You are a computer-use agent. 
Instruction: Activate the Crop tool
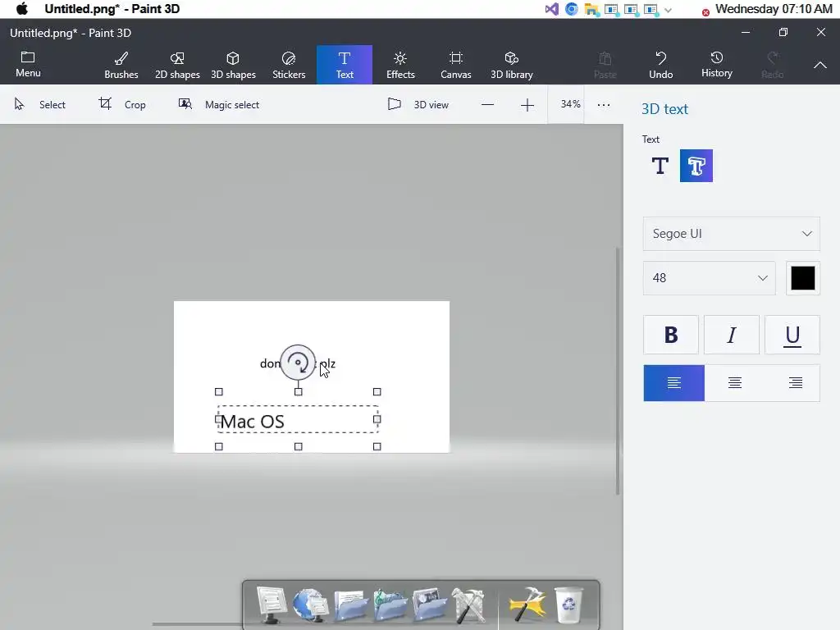[x=122, y=104]
